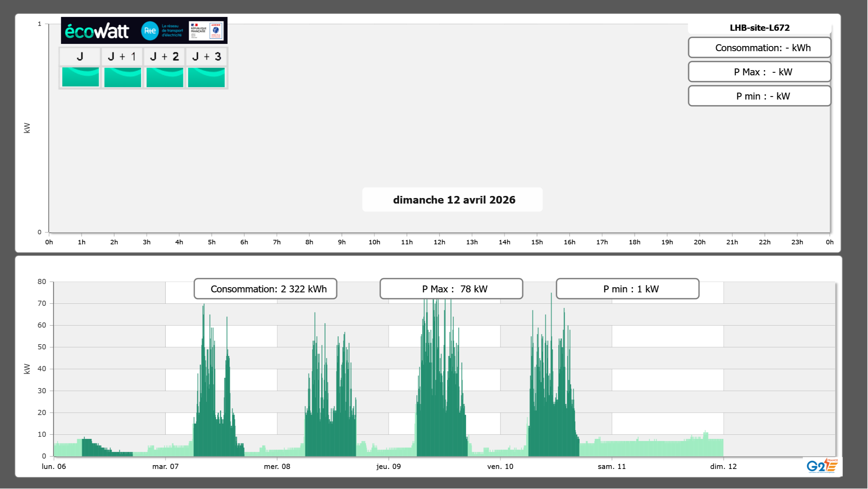Click the dimanche 12 avril 2026 date label
The height and width of the screenshot is (489, 868).
454,200
